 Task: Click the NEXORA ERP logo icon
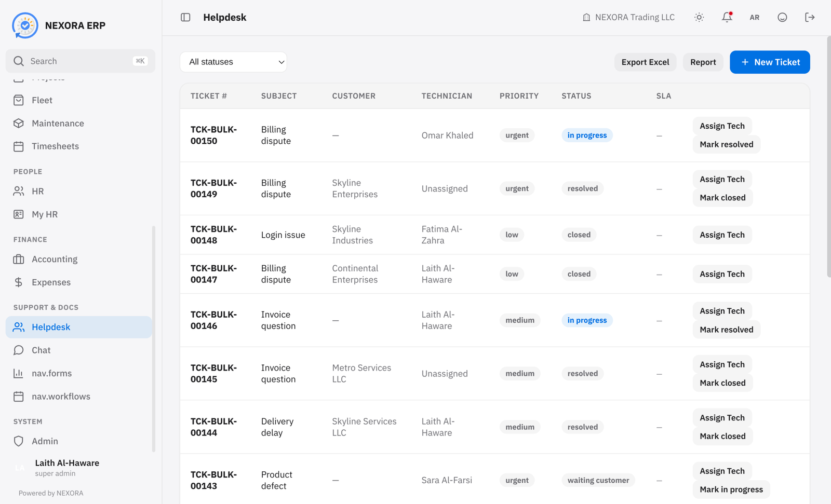(25, 25)
